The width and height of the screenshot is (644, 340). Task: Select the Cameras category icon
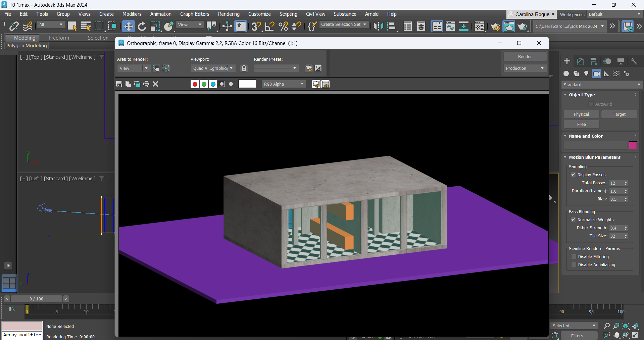pos(596,74)
